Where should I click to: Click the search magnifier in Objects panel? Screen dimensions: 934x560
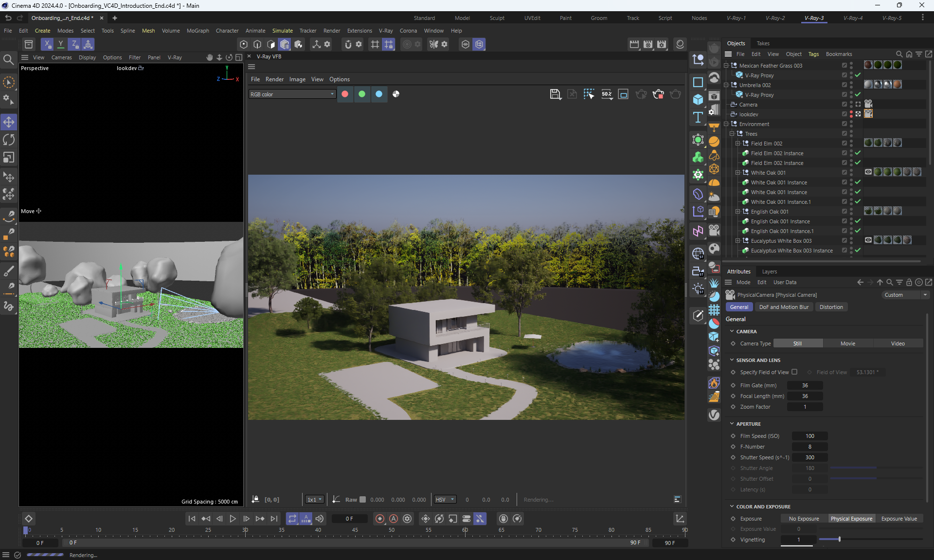click(x=899, y=54)
